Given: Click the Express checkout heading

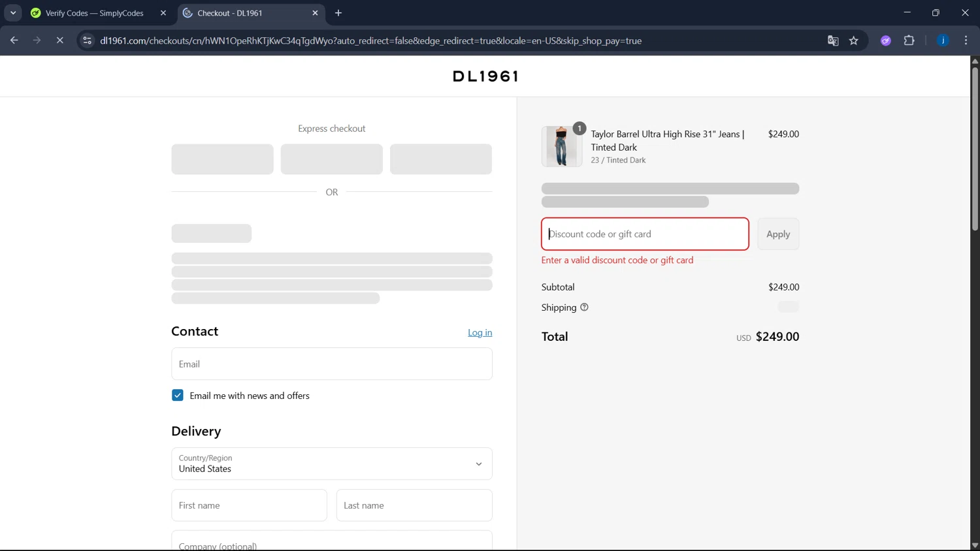Looking at the screenshot, I should (x=332, y=129).
